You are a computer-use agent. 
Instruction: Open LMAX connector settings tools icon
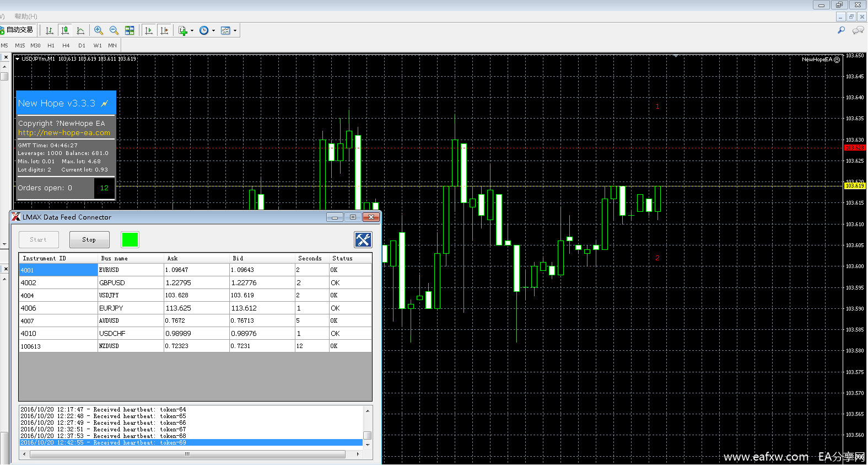point(363,239)
